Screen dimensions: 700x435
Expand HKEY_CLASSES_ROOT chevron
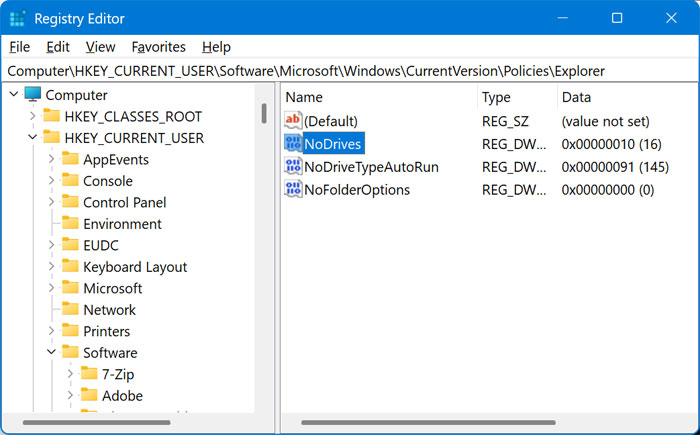point(33,116)
